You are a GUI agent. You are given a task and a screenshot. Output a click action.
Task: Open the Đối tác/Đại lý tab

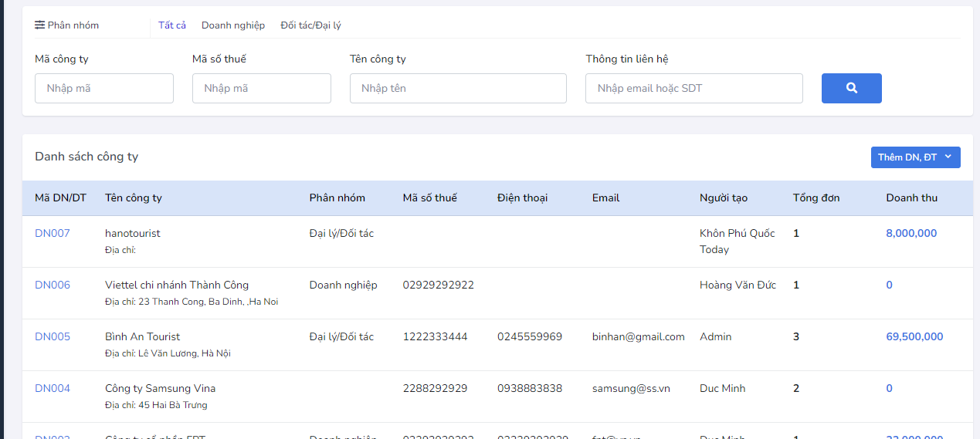[x=310, y=25]
